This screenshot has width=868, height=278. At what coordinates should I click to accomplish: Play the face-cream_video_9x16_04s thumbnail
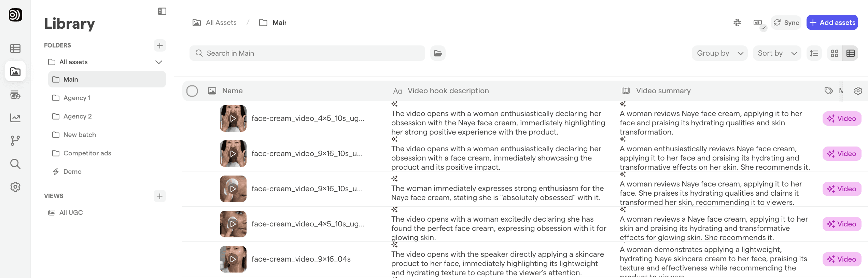pyautogui.click(x=233, y=259)
